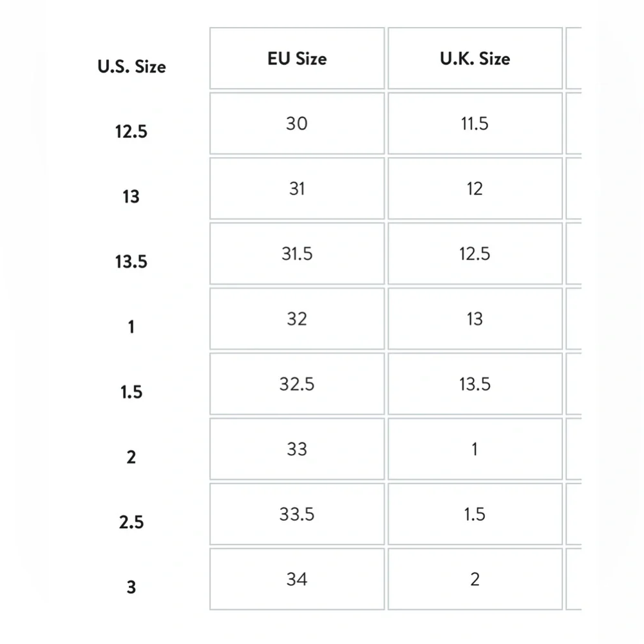The image size is (644, 644).
Task: Click the U.K. size 11.5 cell
Action: [475, 123]
